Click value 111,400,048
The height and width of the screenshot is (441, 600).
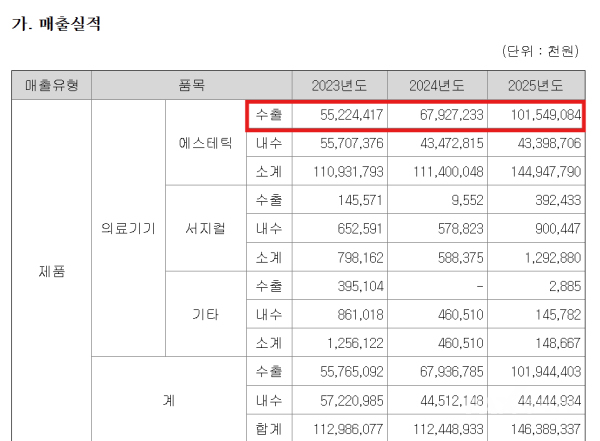[x=448, y=172]
